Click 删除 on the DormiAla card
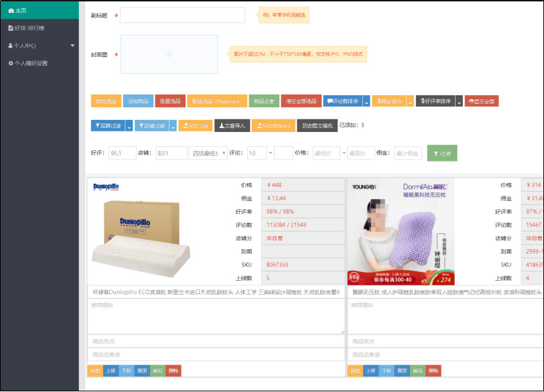This screenshot has width=544, height=392. point(433,371)
